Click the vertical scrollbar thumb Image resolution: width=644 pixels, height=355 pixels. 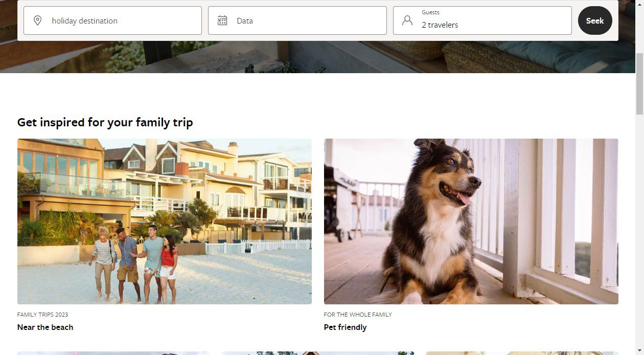[x=639, y=83]
